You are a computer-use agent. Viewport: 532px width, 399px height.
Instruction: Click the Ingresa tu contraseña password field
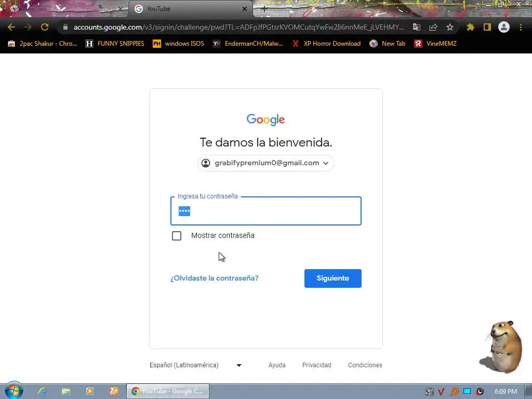pyautogui.click(x=266, y=211)
